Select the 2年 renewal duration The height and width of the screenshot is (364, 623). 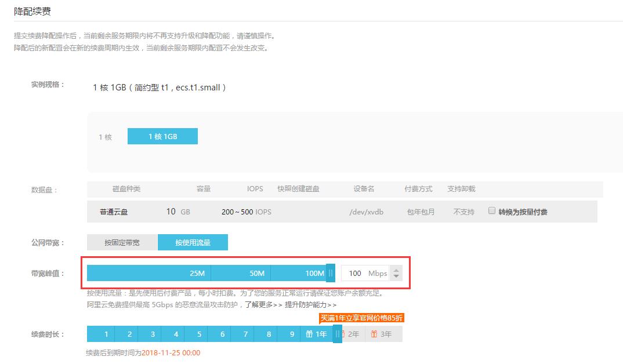353,334
